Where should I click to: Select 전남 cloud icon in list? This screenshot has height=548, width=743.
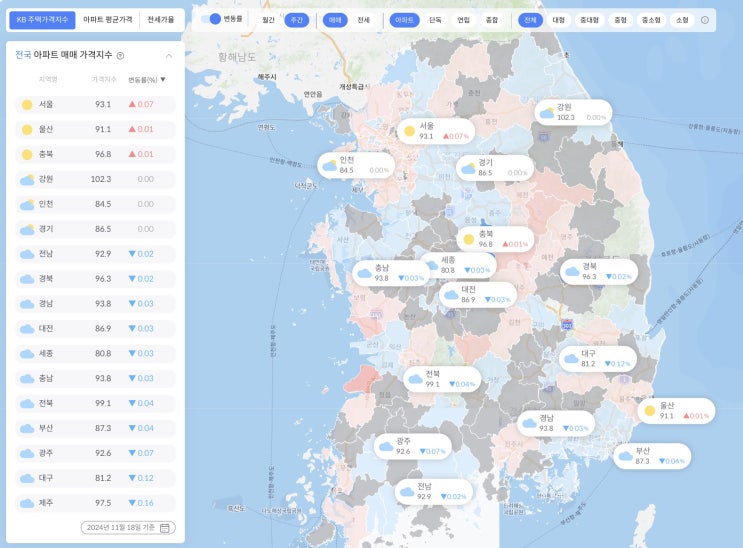27,255
